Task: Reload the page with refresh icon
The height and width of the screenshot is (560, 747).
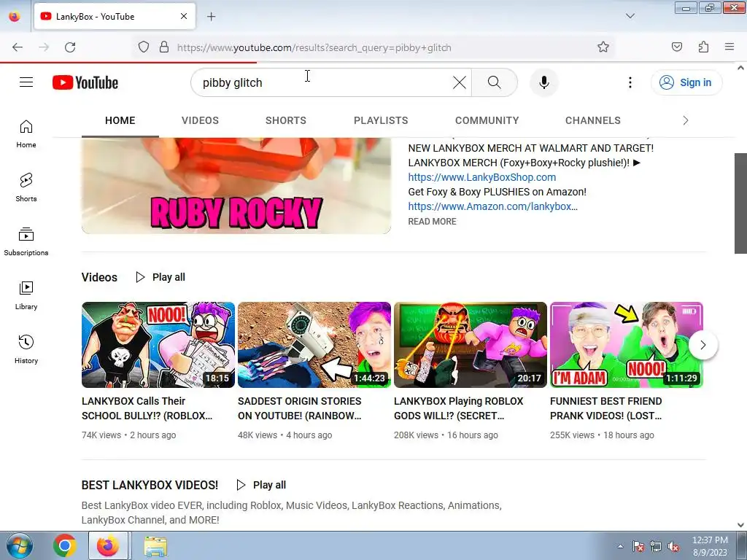Action: pos(70,47)
